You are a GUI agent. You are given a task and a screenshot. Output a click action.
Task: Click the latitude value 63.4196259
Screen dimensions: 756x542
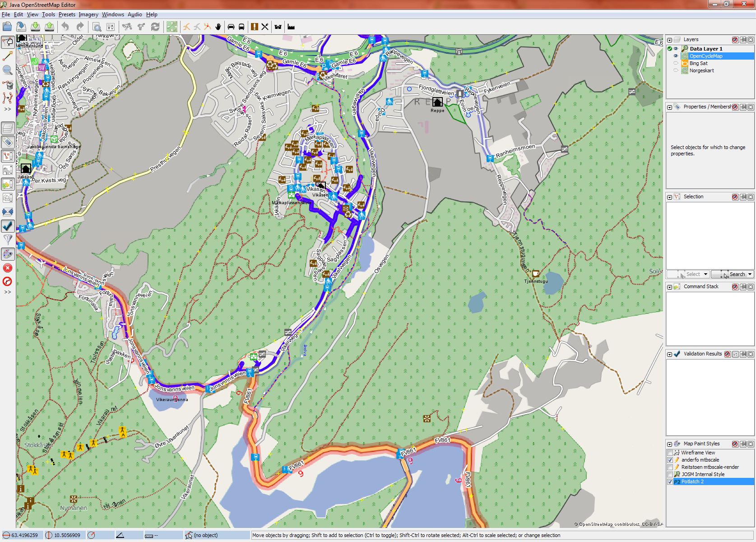tap(24, 535)
